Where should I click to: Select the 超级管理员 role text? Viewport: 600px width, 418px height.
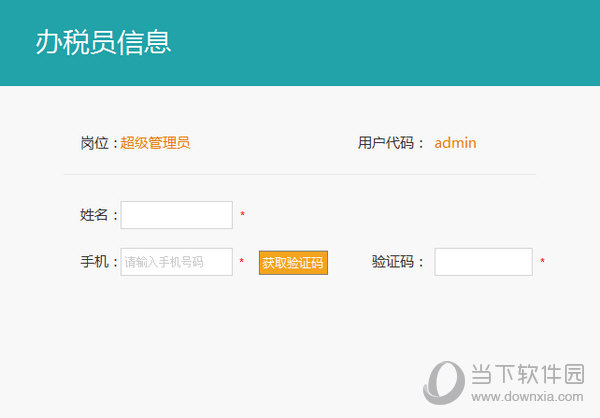tap(155, 143)
